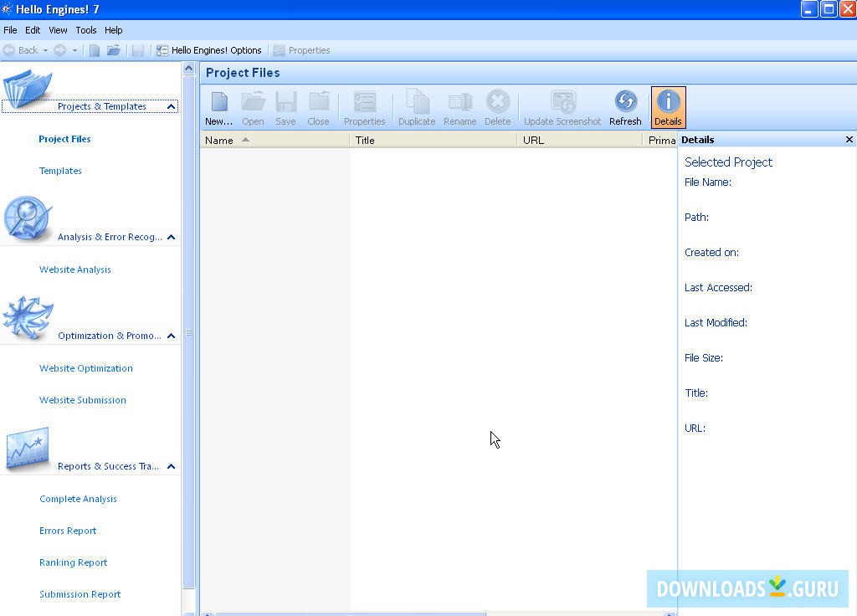Click the Open project toolbar icon
The height and width of the screenshot is (616, 857).
[x=253, y=108]
